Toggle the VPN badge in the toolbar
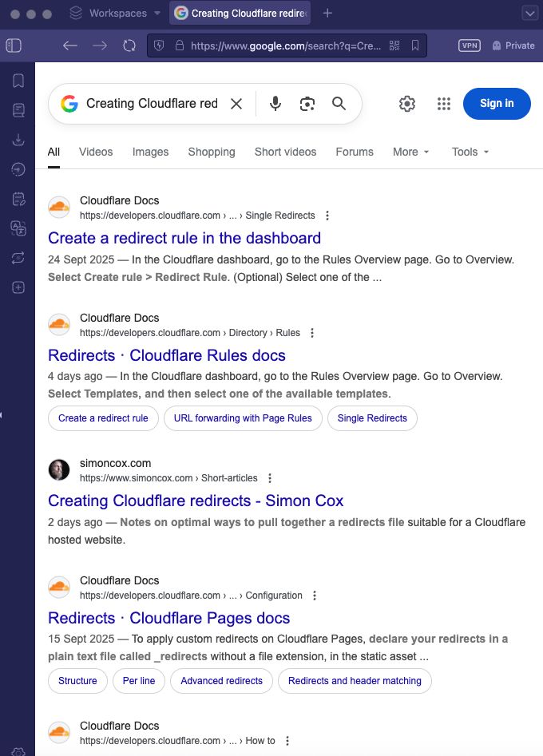Viewport: 543px width, 756px height. click(469, 46)
